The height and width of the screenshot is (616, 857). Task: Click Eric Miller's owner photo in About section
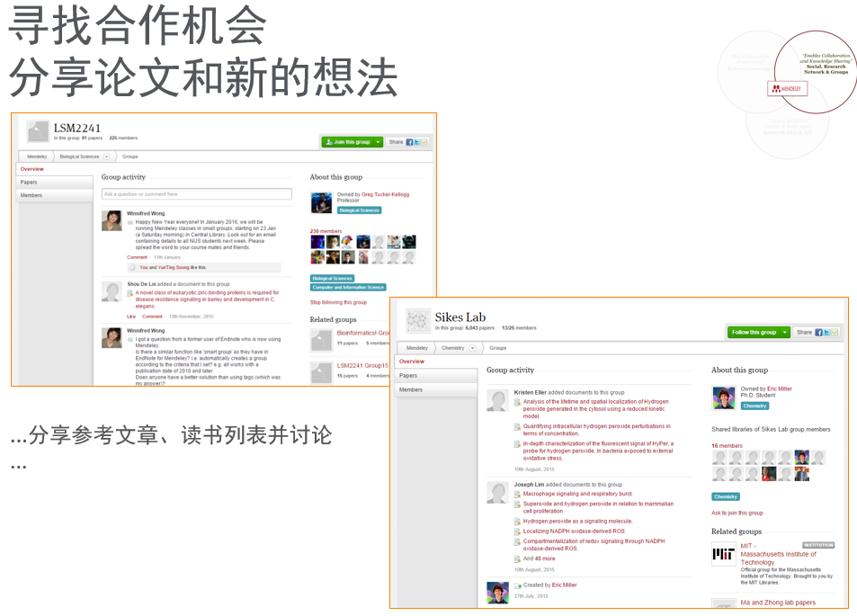point(724,397)
